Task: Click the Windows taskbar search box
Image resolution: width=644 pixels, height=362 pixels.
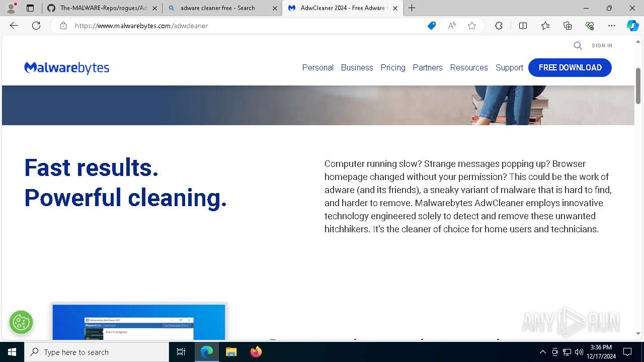Action: tap(97, 352)
